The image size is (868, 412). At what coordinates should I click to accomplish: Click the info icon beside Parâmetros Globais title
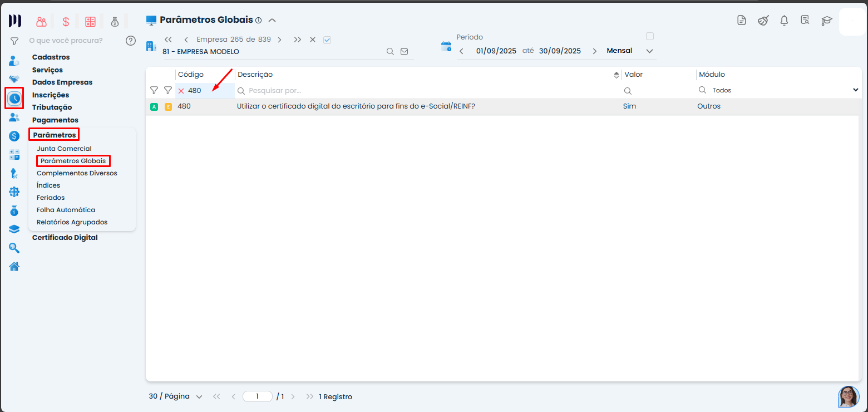pyautogui.click(x=258, y=20)
